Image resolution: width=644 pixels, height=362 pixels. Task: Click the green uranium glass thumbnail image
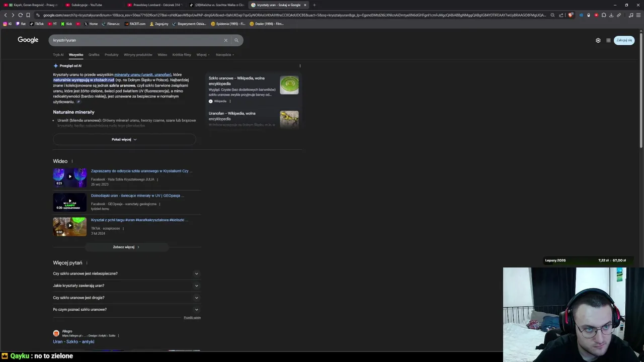(x=289, y=85)
